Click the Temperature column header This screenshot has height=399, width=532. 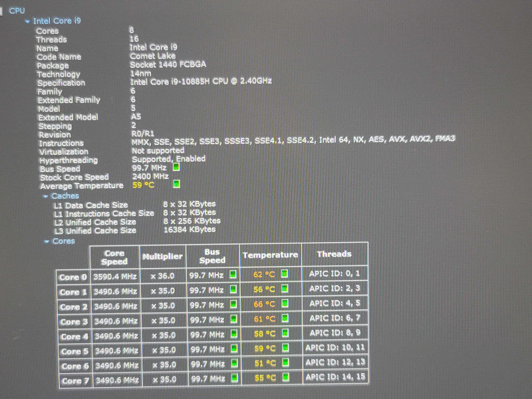point(271,255)
